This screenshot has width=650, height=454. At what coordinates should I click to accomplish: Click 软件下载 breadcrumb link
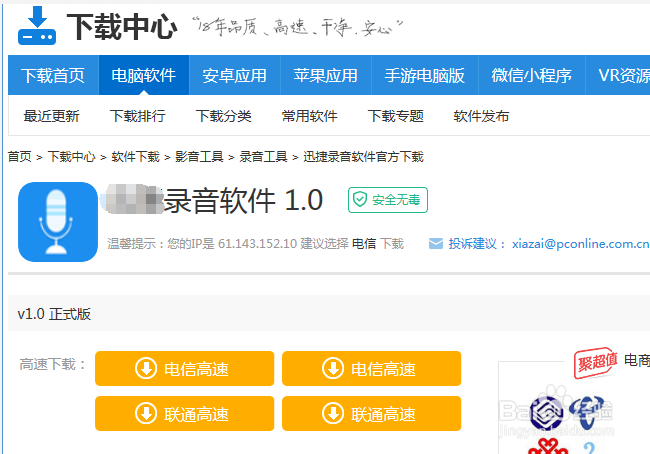coord(136,157)
